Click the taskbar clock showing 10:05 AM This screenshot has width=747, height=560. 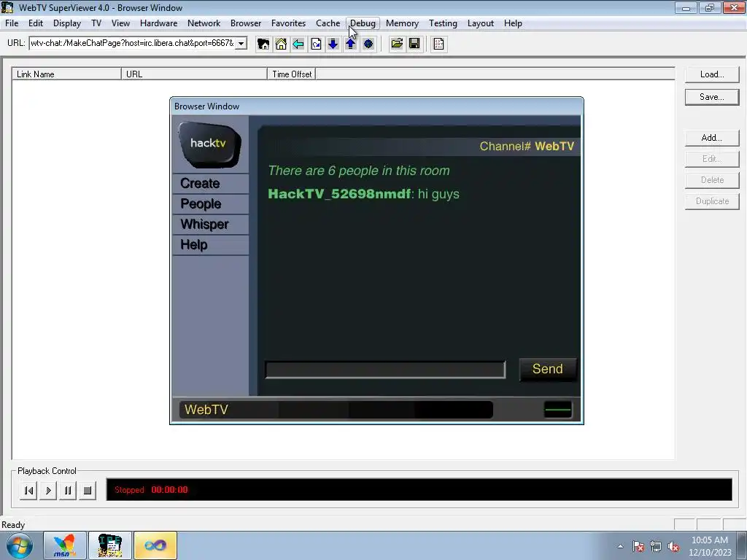[x=710, y=546]
